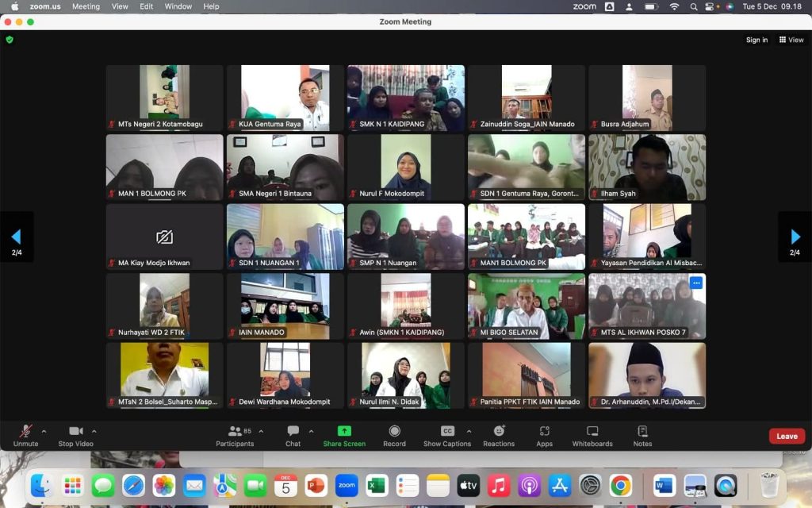Unmute the microphone

tap(25, 434)
